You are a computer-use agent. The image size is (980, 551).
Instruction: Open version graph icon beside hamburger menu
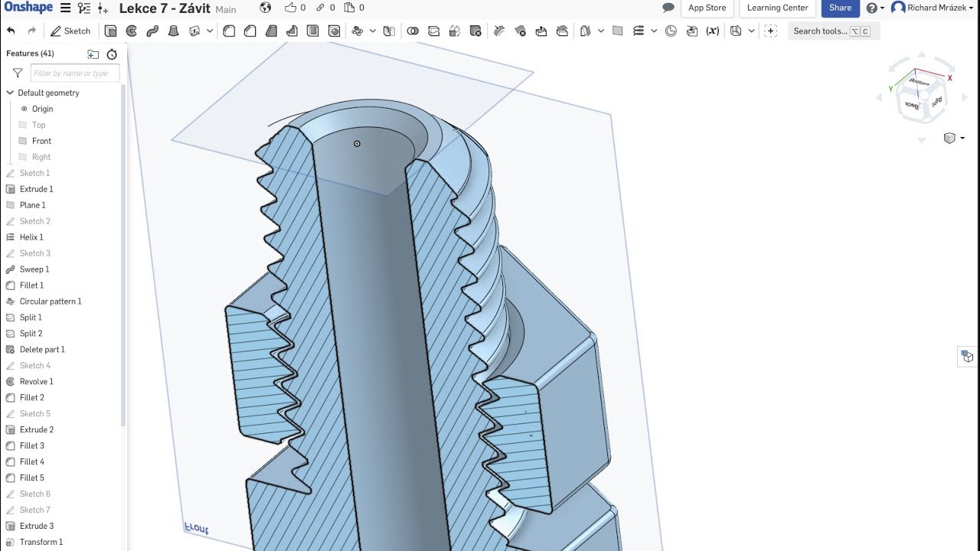[84, 8]
